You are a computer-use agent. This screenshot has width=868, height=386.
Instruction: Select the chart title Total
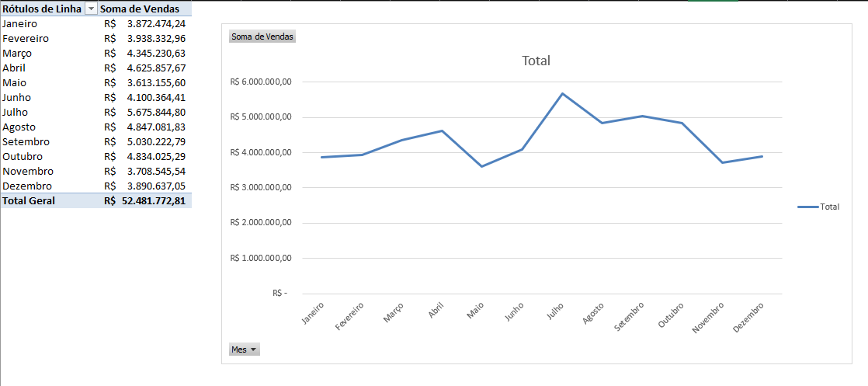coord(536,61)
